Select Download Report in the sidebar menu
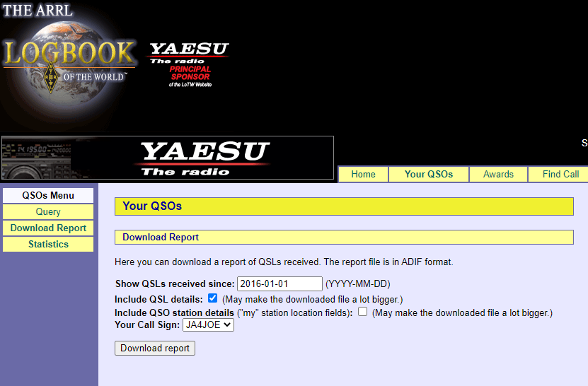 point(48,228)
